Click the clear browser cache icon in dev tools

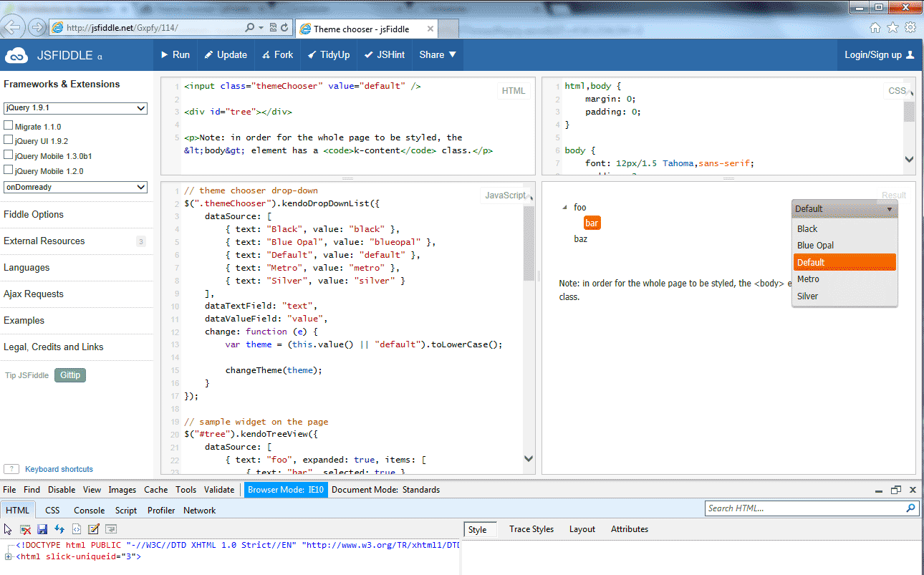pyautogui.click(x=25, y=529)
